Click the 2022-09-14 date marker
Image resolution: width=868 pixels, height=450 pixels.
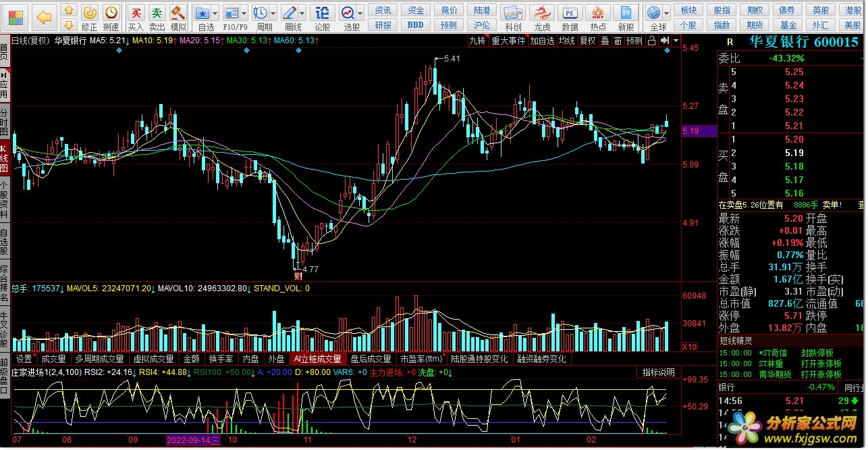tap(194, 441)
